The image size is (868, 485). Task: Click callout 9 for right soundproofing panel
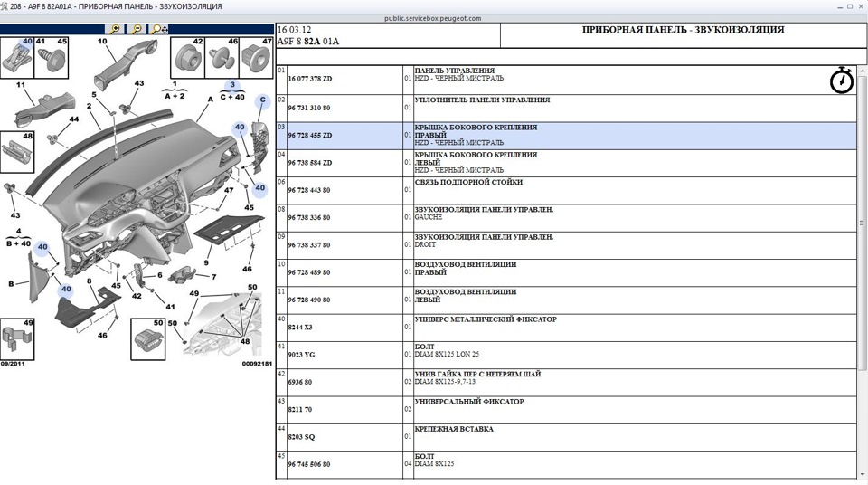(x=206, y=262)
